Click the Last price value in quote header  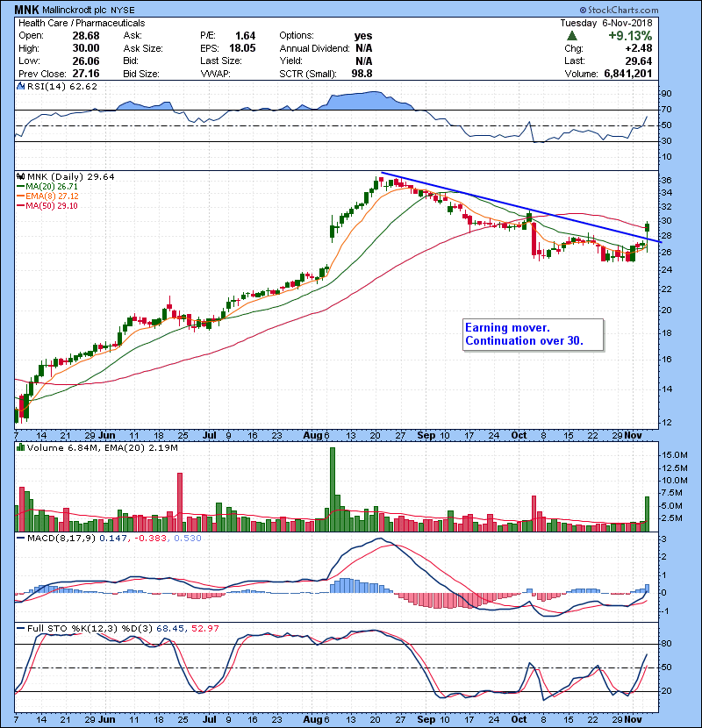[638, 61]
